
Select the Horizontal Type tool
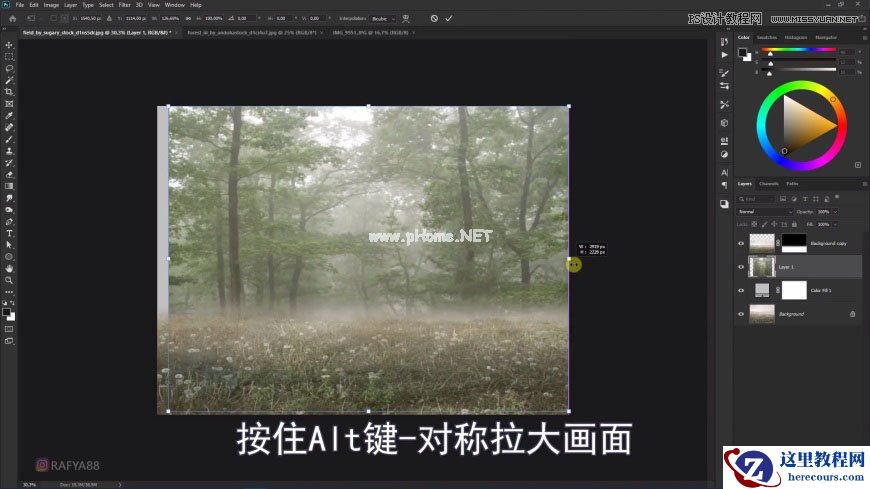(x=9, y=233)
